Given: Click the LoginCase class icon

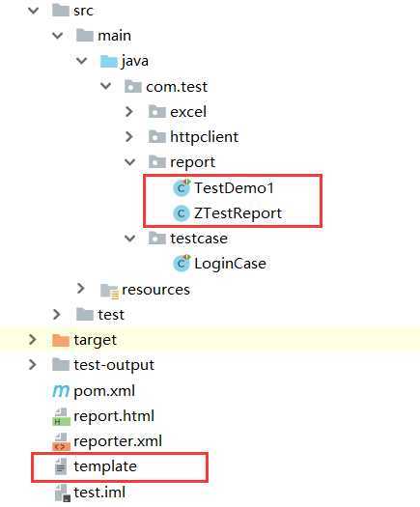Looking at the screenshot, I should point(182,264).
